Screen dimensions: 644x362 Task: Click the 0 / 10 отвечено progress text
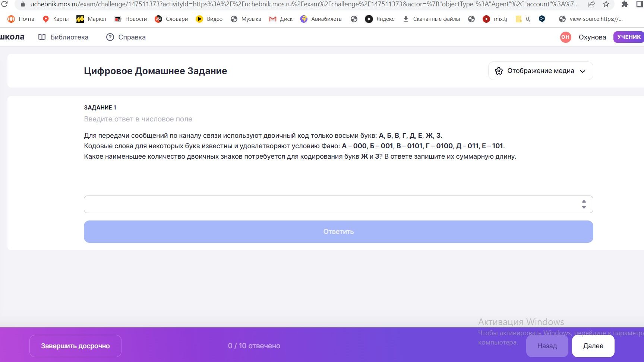click(x=254, y=346)
